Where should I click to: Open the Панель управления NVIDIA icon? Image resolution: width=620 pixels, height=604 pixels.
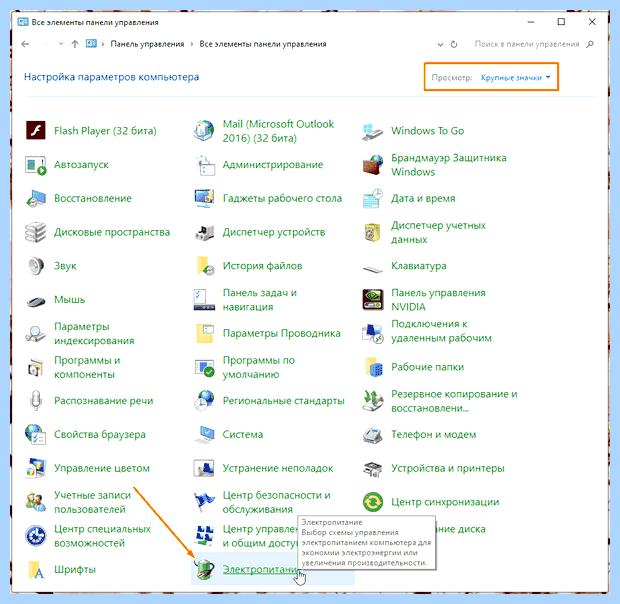(372, 300)
